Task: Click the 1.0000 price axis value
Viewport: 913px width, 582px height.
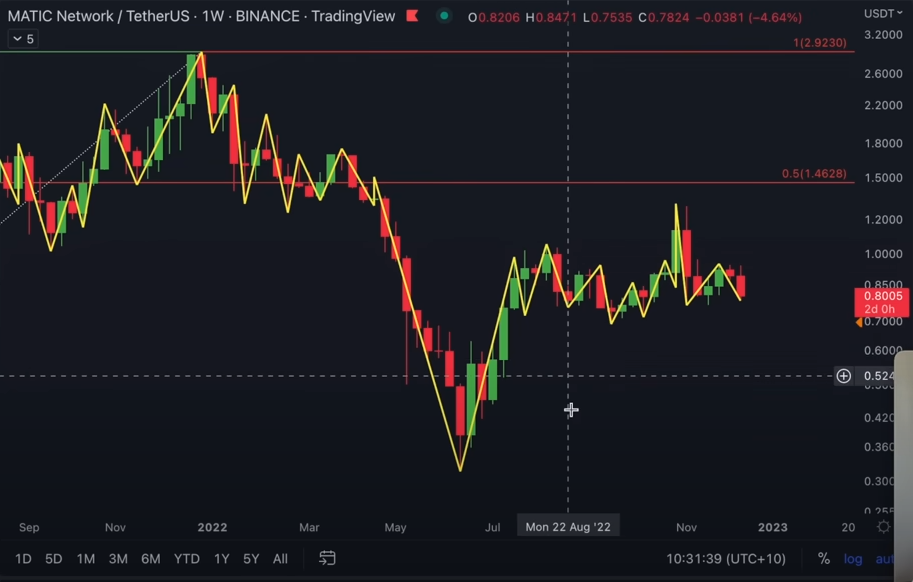Action: coord(883,254)
